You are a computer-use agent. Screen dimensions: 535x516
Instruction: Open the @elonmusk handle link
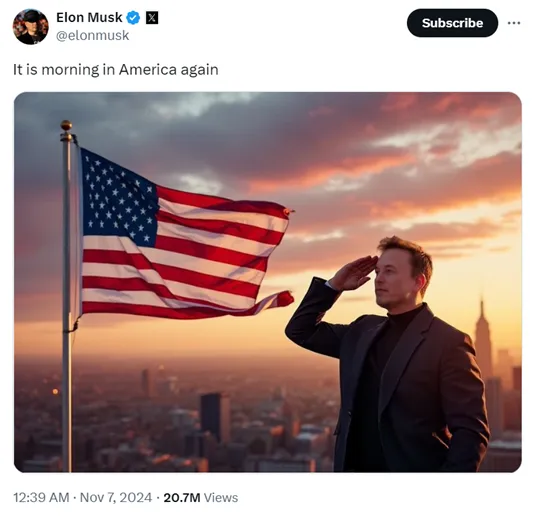92,35
